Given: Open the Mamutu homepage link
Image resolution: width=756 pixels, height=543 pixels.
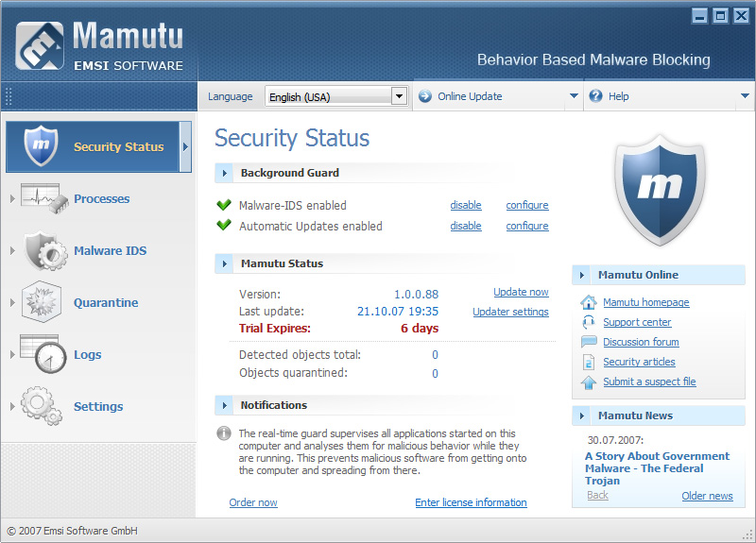Looking at the screenshot, I should [x=646, y=302].
